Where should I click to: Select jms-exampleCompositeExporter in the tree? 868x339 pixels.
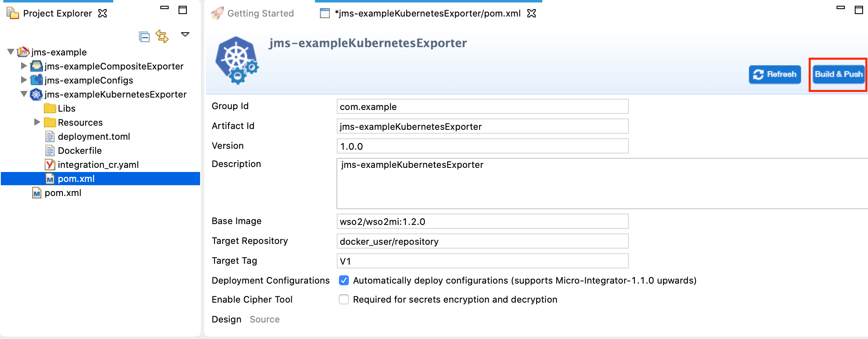(x=114, y=66)
